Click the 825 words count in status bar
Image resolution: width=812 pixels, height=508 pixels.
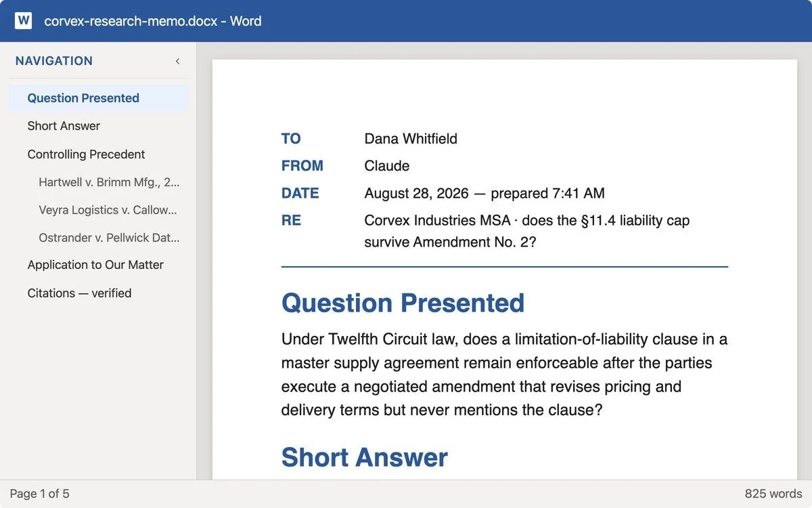(773, 494)
